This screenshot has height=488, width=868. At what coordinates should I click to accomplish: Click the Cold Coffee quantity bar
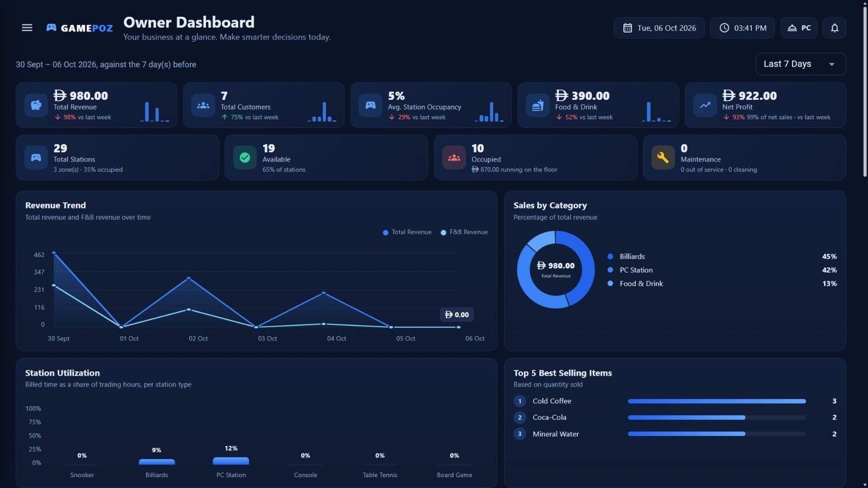click(x=717, y=401)
